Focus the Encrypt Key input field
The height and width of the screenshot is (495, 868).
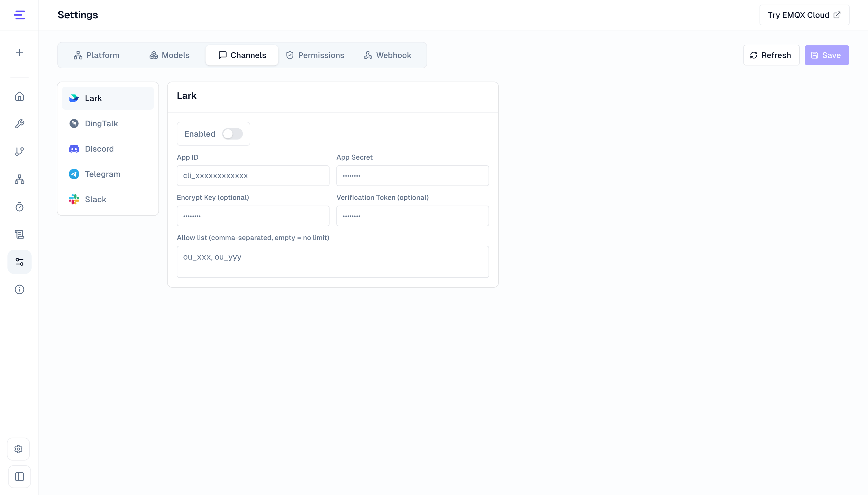(x=253, y=216)
